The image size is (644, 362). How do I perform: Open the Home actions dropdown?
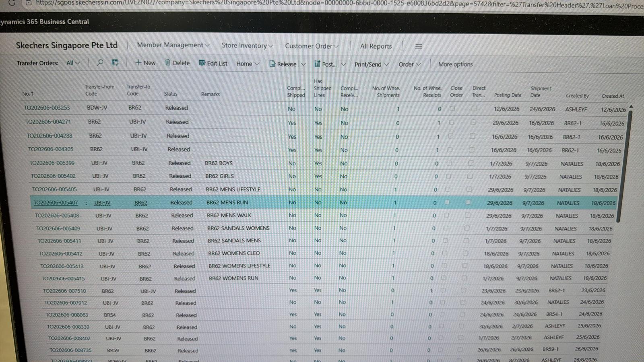(248, 64)
